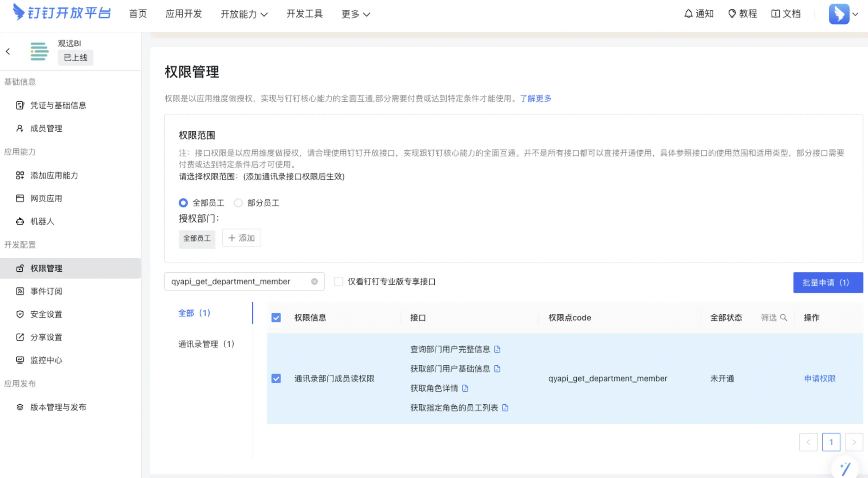
Task: Open the 开发工具 menu item
Action: click(304, 14)
